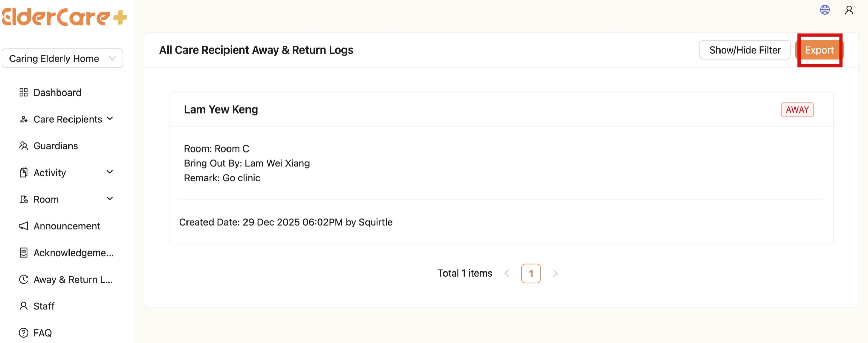Select the Dashboard menu item
868x343 pixels.
(57, 92)
